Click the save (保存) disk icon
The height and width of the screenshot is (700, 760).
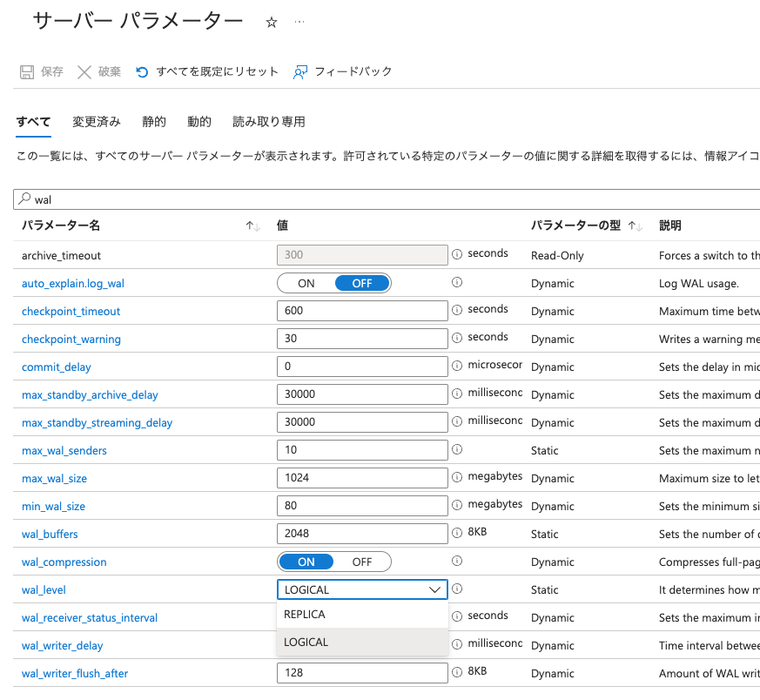(x=27, y=71)
